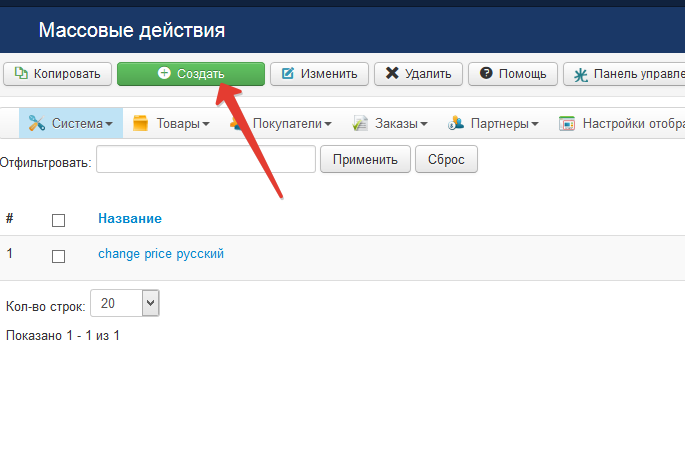Viewport: 685px width, 455px height.
Task: Open the change price русский link
Action: (x=161, y=254)
